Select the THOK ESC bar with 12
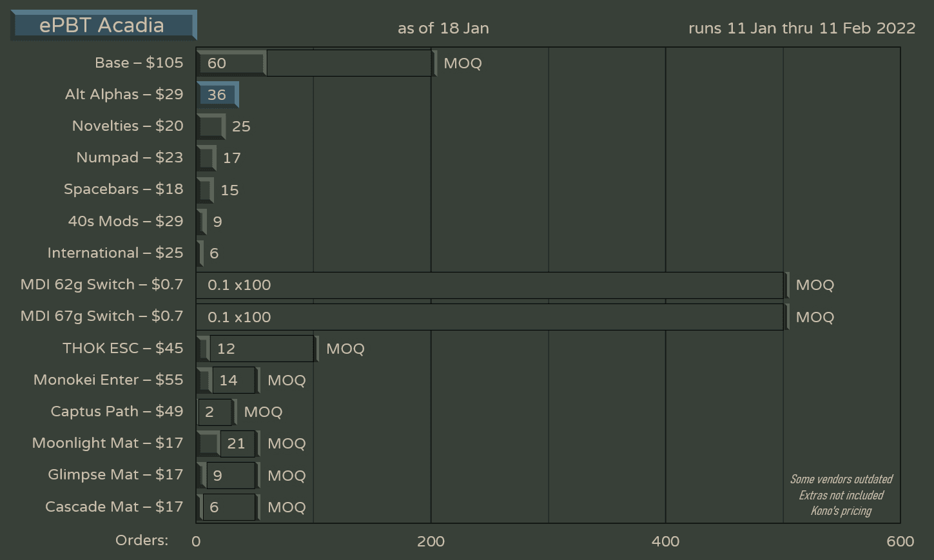The width and height of the screenshot is (934, 560). tap(257, 349)
